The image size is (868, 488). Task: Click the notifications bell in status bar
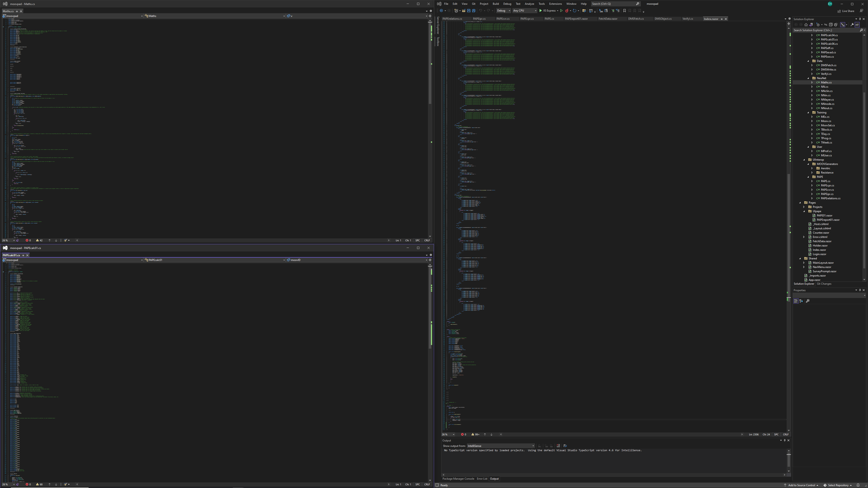858,485
